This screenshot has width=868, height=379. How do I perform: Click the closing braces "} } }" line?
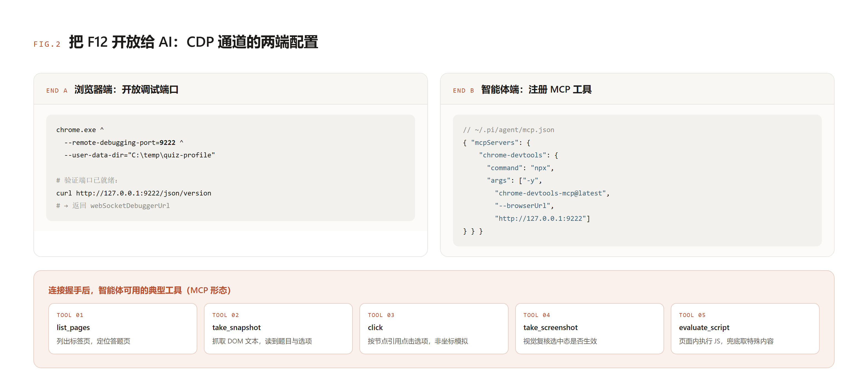(473, 231)
